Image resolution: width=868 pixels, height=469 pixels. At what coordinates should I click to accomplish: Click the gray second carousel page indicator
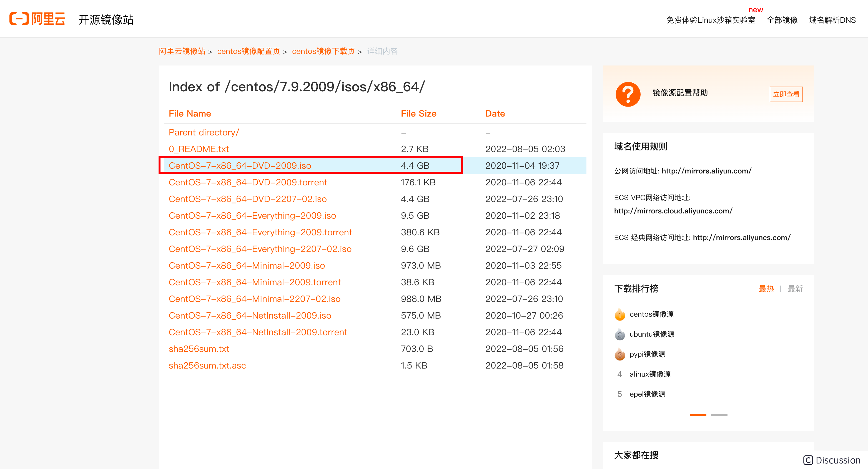(x=719, y=415)
